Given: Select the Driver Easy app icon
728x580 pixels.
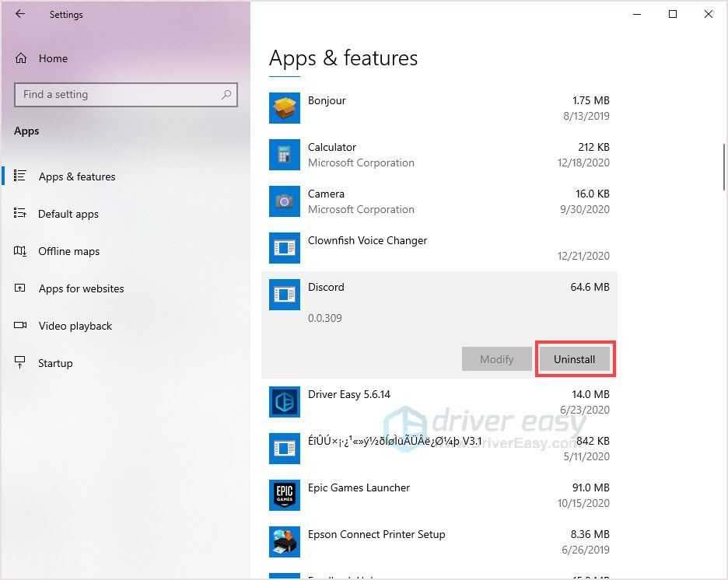Looking at the screenshot, I should 285,402.
